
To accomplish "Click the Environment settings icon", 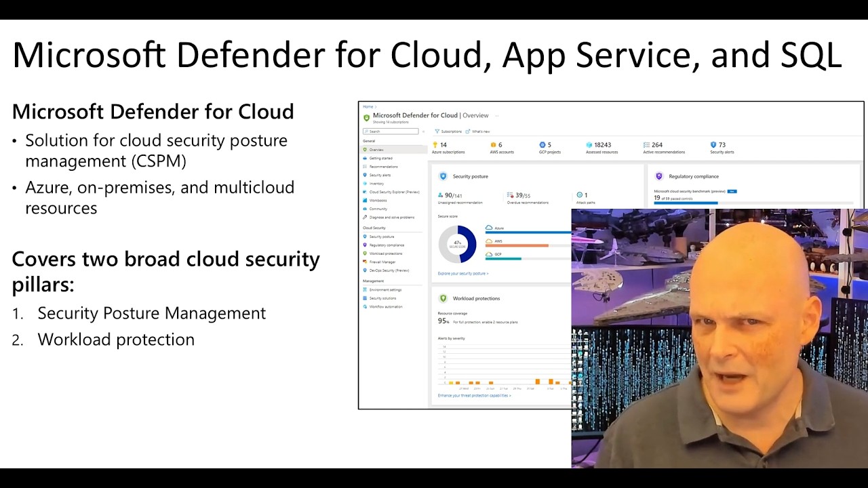I will (x=365, y=289).
